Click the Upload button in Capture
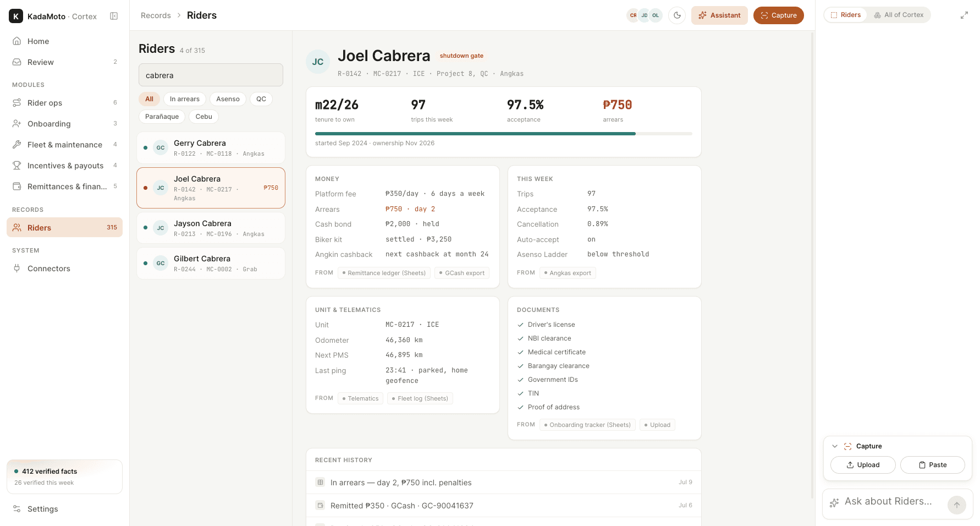Image resolution: width=980 pixels, height=526 pixels. click(863, 465)
